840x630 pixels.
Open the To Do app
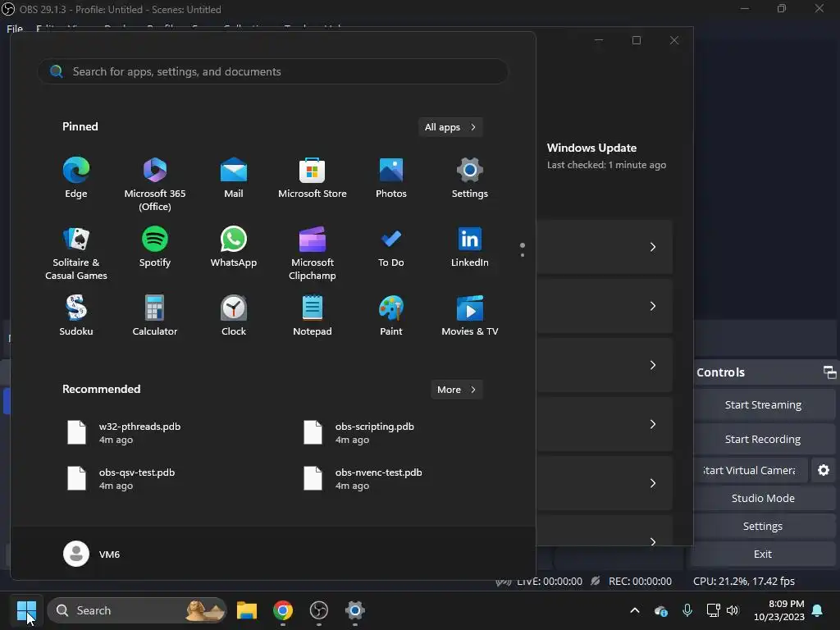click(391, 246)
